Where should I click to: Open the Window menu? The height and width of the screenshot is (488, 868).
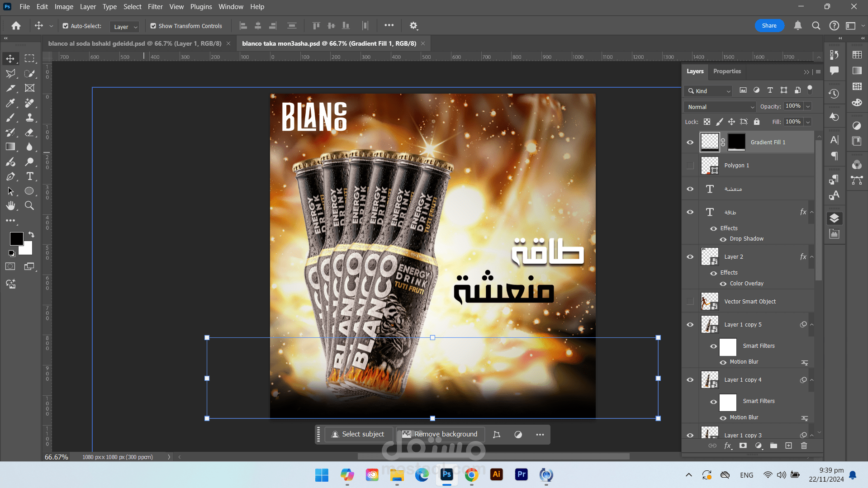[x=231, y=7]
